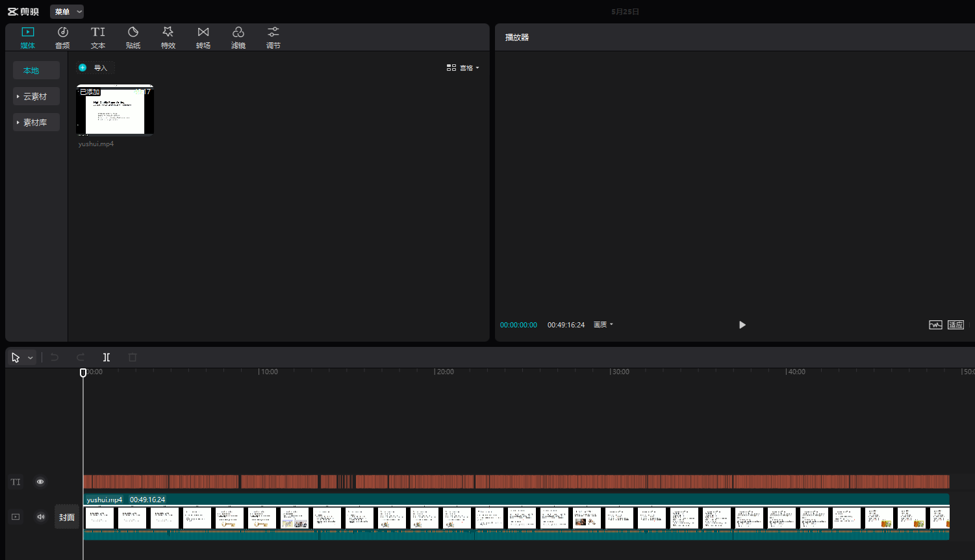Click the split clip tool
Viewport: 975px width, 560px height.
click(x=107, y=357)
